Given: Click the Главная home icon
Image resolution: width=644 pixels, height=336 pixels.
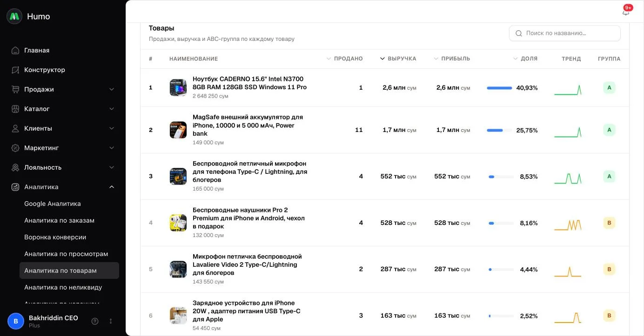Looking at the screenshot, I should pyautogui.click(x=15, y=50).
